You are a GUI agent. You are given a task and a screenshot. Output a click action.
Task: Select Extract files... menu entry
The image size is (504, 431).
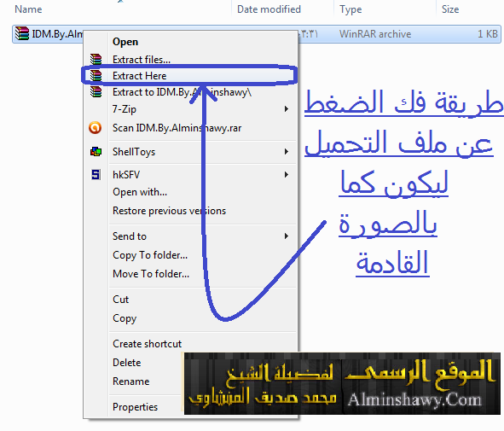(x=142, y=60)
